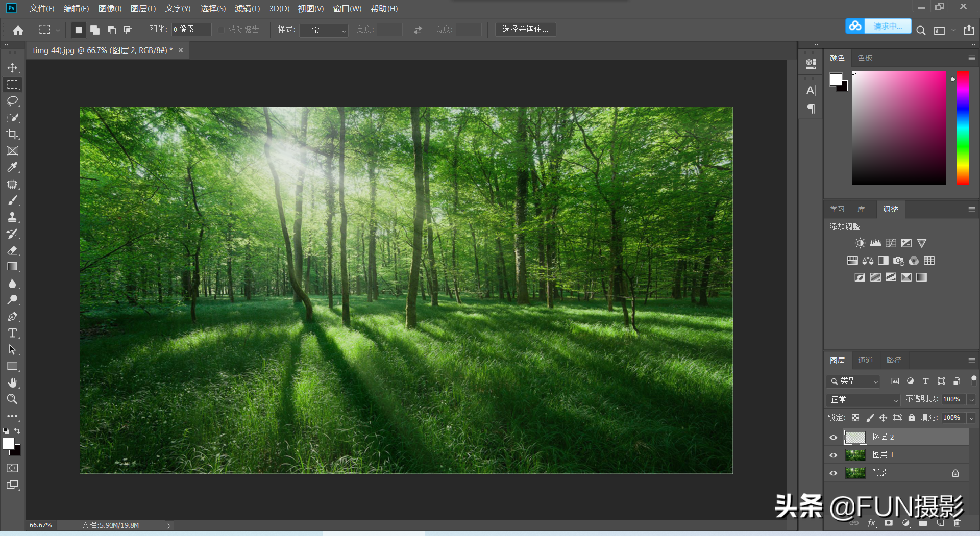Pick a color in the color field
Image resolution: width=980 pixels, height=536 pixels.
(x=899, y=127)
